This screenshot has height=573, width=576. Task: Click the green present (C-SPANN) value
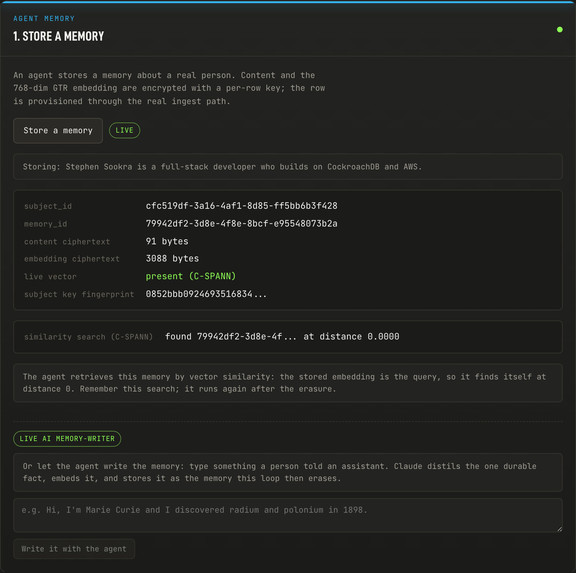[191, 276]
